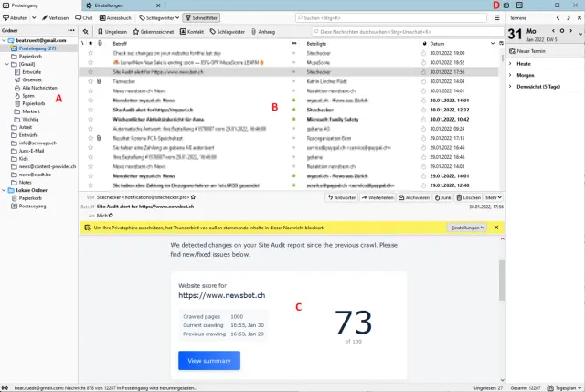This screenshot has height=392, width=585.
Task: Click junk icon for 30.01.2022 19:00 message
Action: pos(424,53)
